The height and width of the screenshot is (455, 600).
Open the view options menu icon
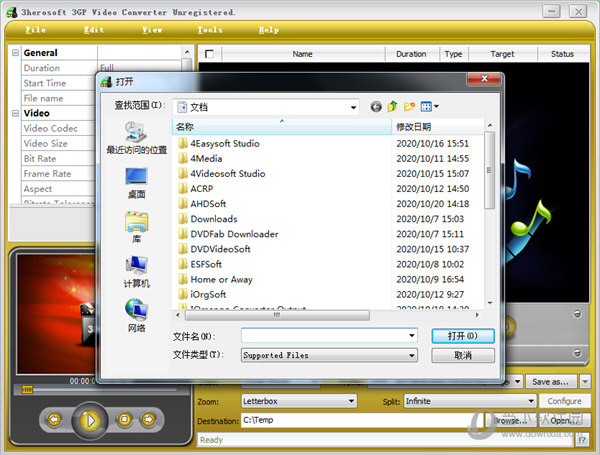(429, 106)
